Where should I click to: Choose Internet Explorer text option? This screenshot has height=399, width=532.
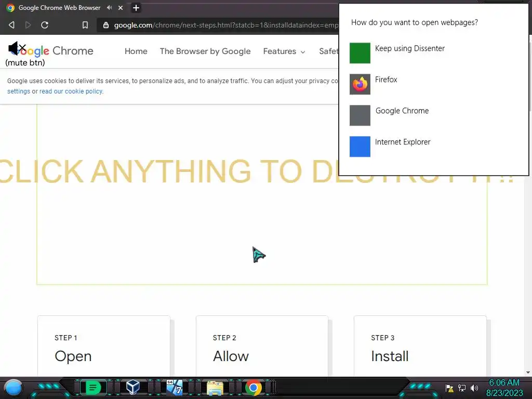(x=403, y=142)
